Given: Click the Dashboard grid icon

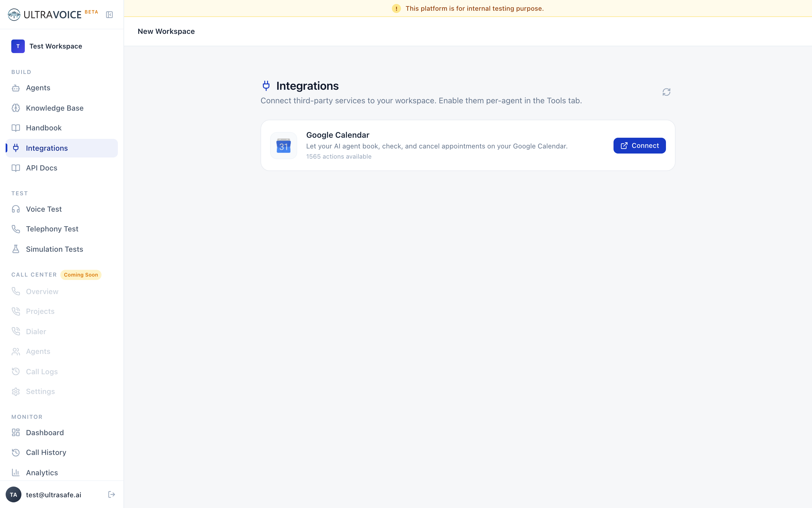Looking at the screenshot, I should 16,432.
